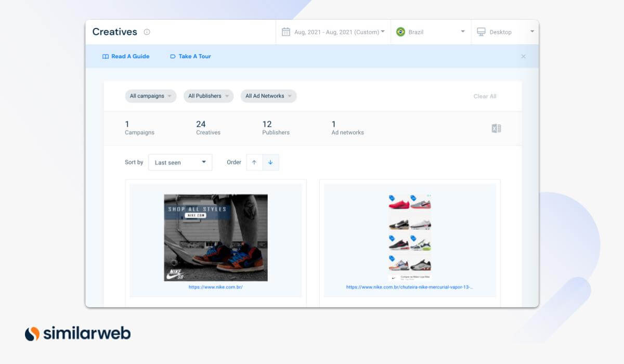Toggle ascending sort order arrow
624x364 pixels.
(x=254, y=162)
